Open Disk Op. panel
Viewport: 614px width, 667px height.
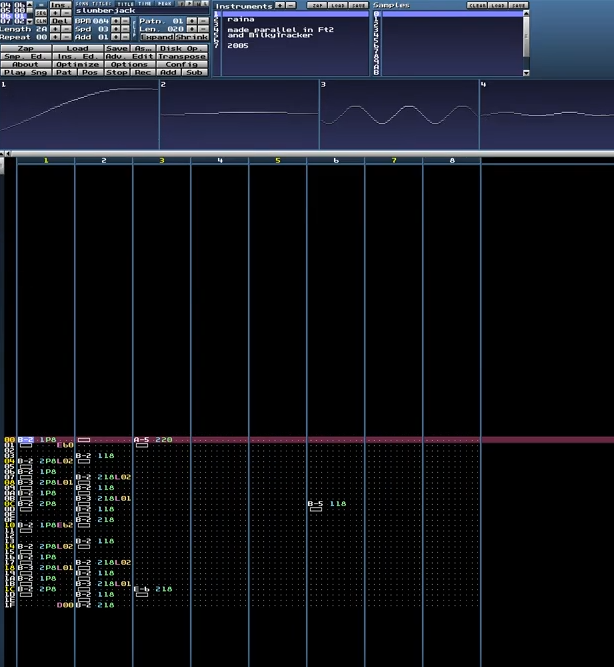coord(182,48)
